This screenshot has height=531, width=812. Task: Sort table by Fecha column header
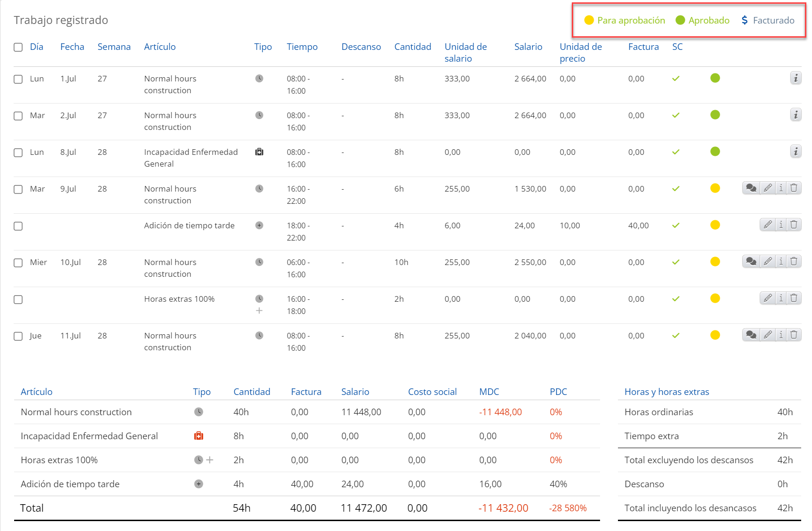tap(72, 47)
